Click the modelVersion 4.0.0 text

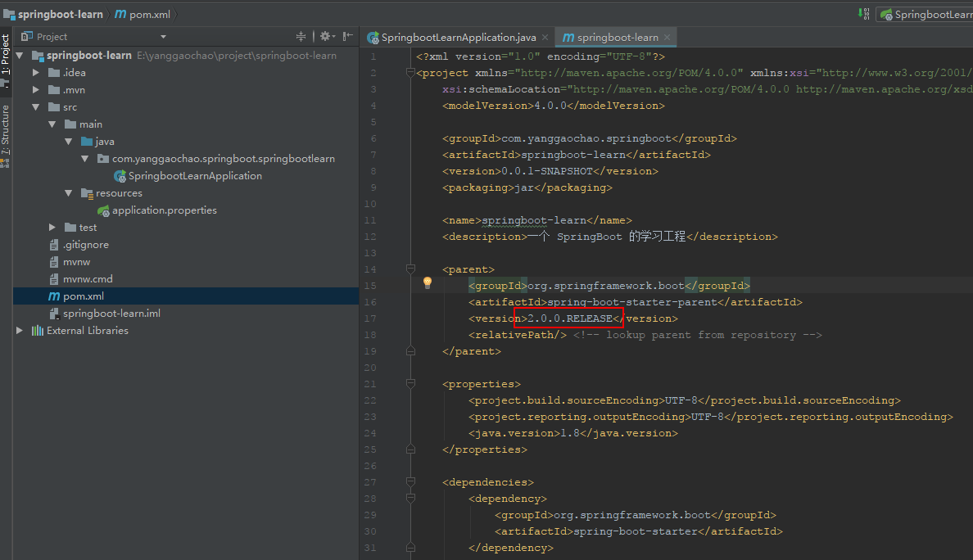(x=550, y=106)
